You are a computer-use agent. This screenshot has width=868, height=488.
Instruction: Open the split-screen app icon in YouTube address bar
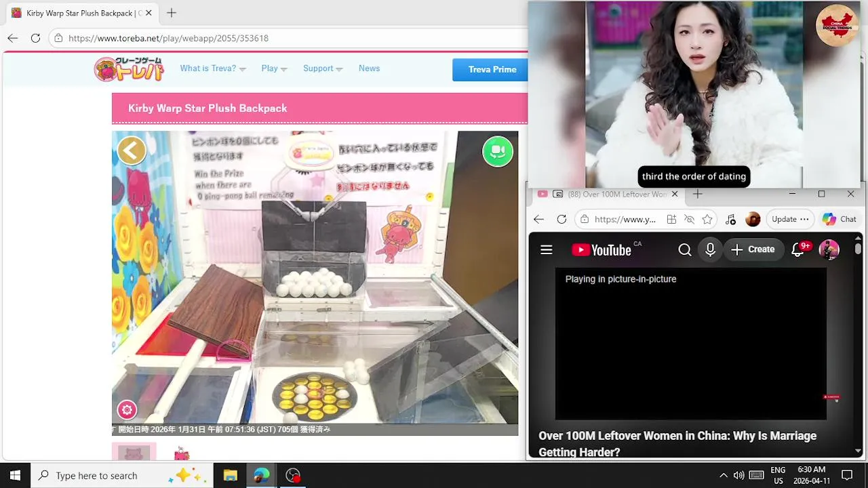tap(671, 220)
